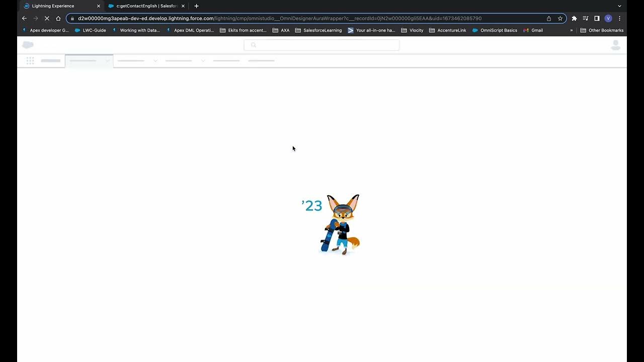Open LWC-Guide bookmark
The height and width of the screenshot is (362, 644).
(x=91, y=30)
